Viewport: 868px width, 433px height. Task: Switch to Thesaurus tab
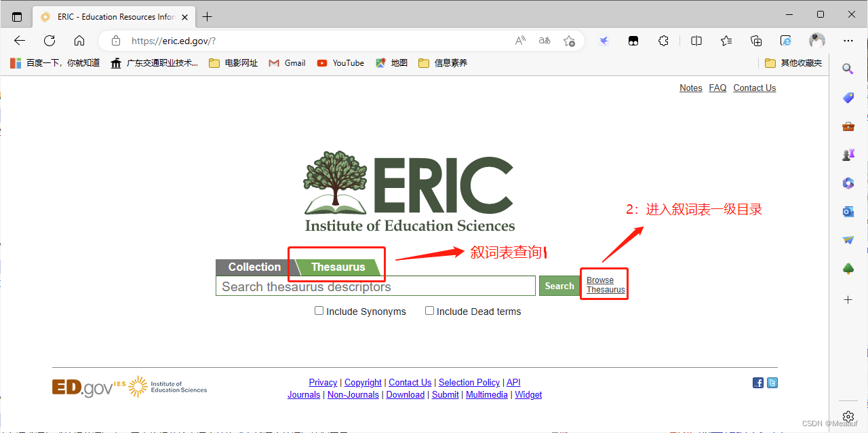coord(338,267)
